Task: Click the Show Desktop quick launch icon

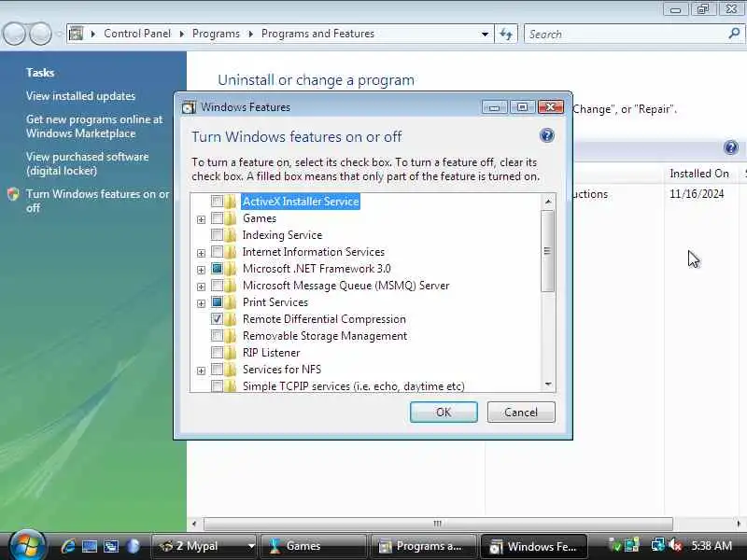Action: (x=90, y=546)
